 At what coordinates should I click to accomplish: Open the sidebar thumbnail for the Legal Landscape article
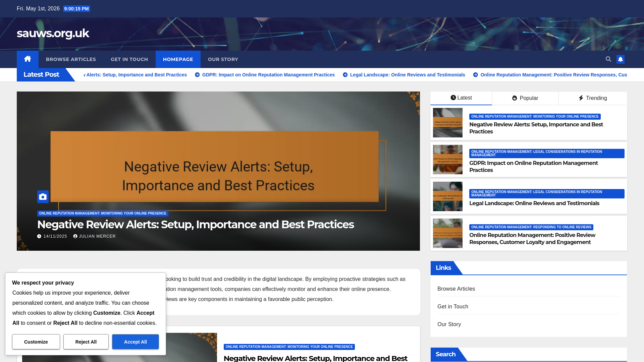click(x=448, y=196)
